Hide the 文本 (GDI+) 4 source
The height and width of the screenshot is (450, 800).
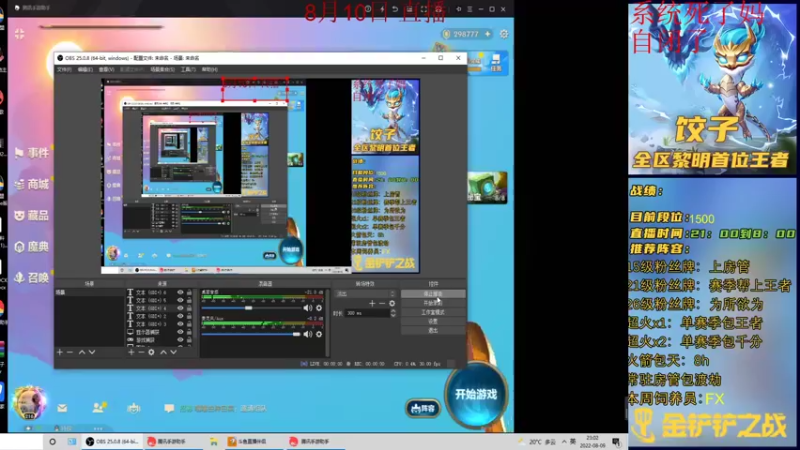(180, 308)
